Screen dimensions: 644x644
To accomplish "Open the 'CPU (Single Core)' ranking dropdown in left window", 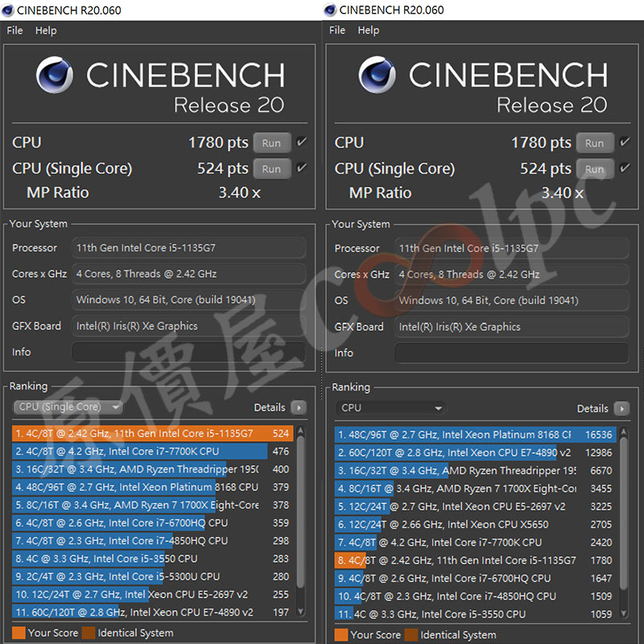I will 68,407.
